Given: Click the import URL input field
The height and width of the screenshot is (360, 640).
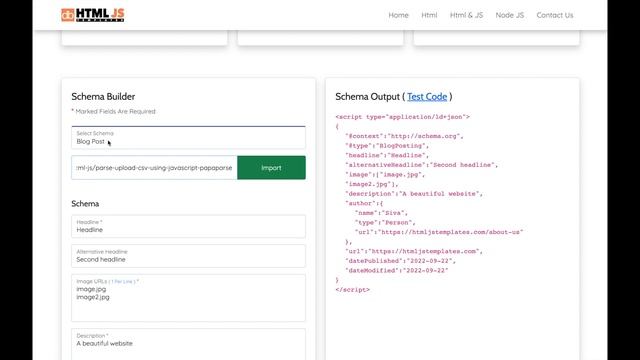Looking at the screenshot, I should [x=154, y=168].
